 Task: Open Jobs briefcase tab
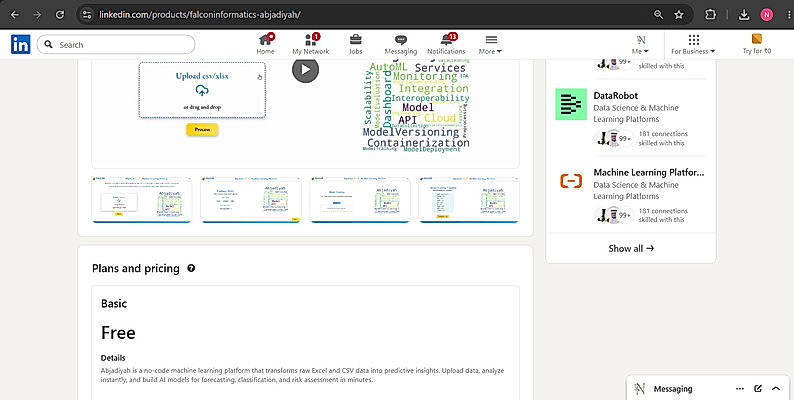[x=355, y=44]
